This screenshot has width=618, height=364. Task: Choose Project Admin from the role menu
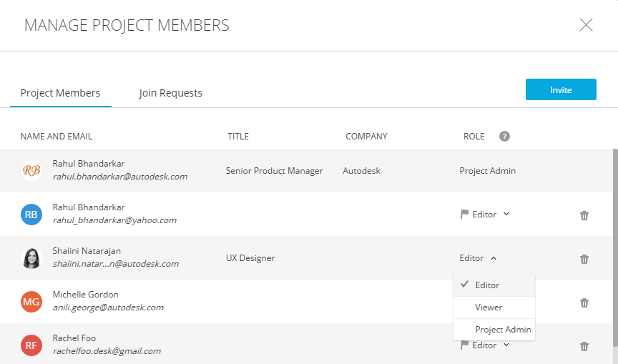point(502,330)
